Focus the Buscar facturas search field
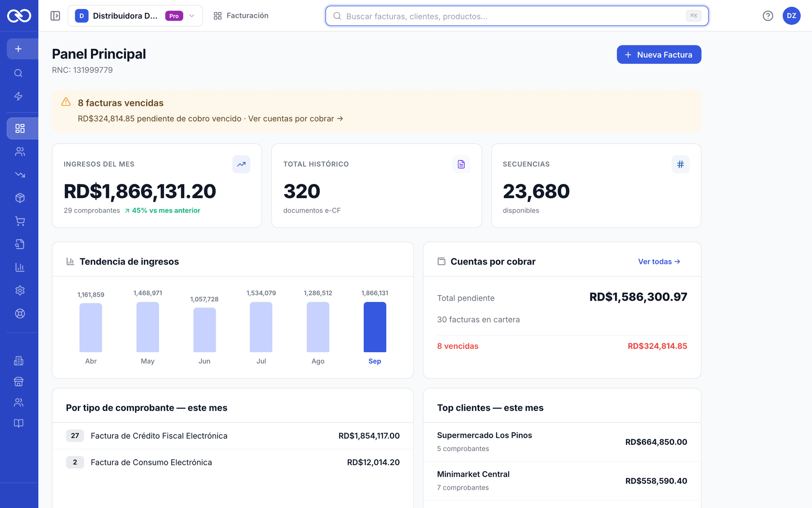 pyautogui.click(x=517, y=16)
